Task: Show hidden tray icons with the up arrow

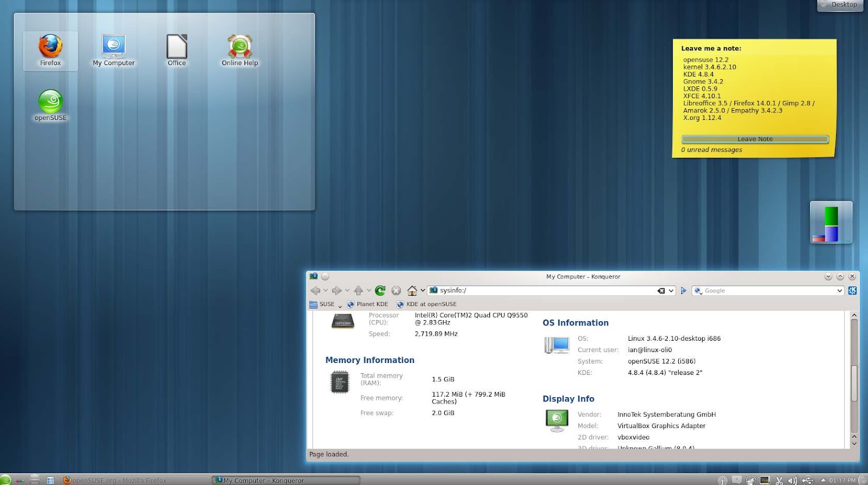Action: (x=823, y=480)
